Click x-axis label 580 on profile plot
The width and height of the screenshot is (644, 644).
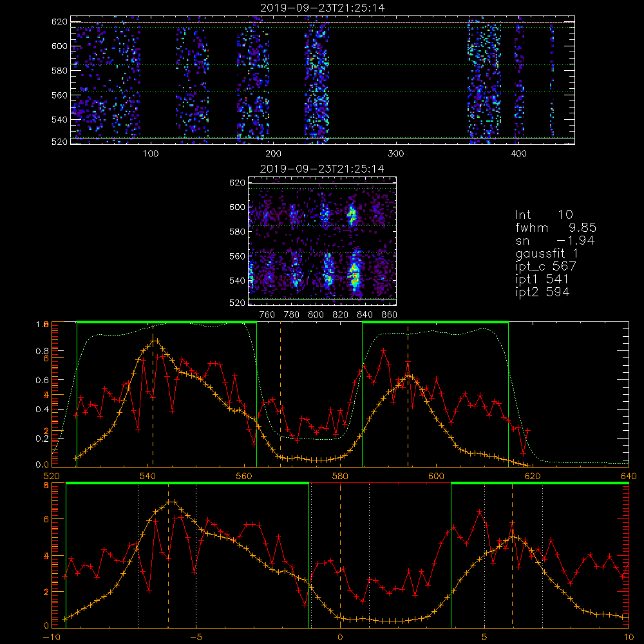point(340,476)
